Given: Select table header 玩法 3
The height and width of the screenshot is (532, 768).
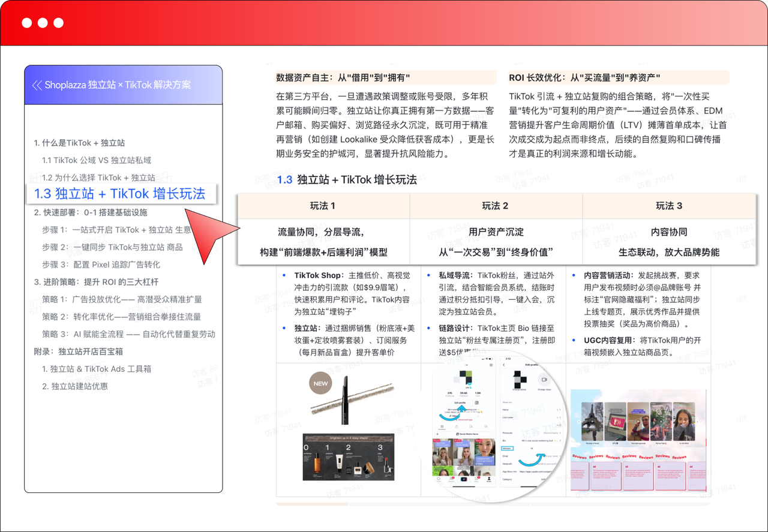Looking at the screenshot, I should 669,206.
